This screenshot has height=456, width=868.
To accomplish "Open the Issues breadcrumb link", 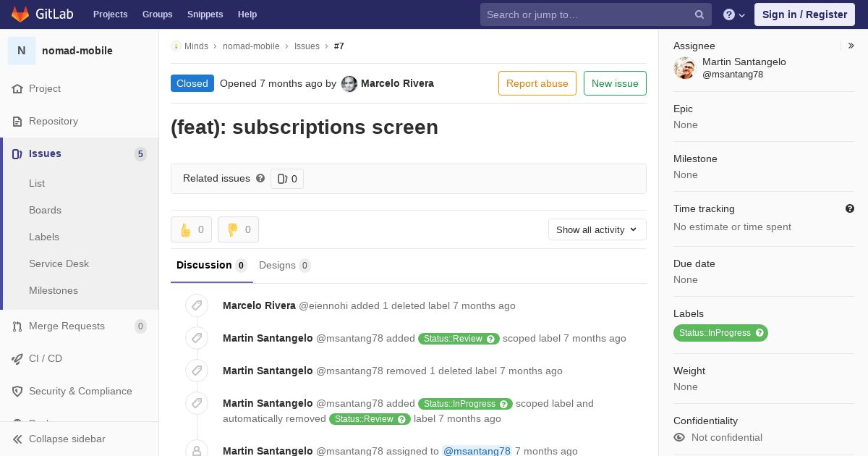I will click(x=307, y=46).
